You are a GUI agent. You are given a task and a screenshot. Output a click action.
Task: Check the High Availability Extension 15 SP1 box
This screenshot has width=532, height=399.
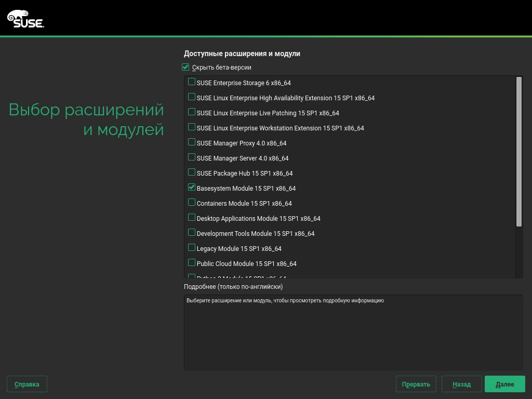tap(192, 97)
